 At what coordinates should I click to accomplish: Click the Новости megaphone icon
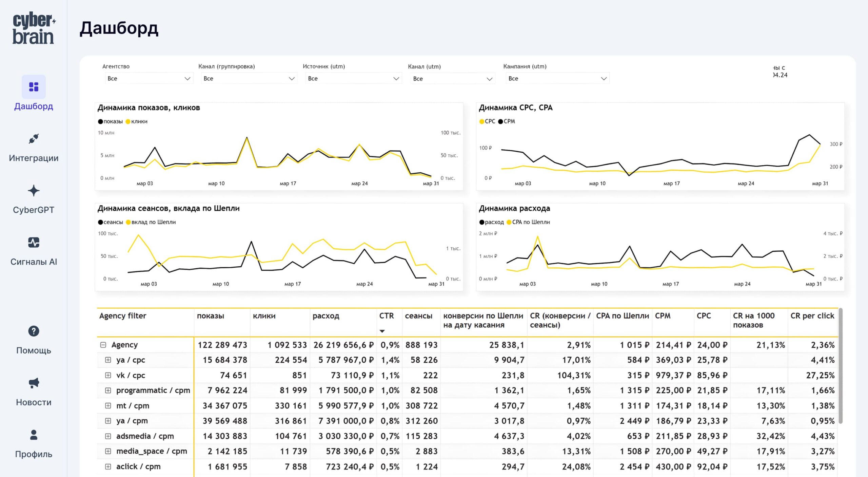point(34,383)
